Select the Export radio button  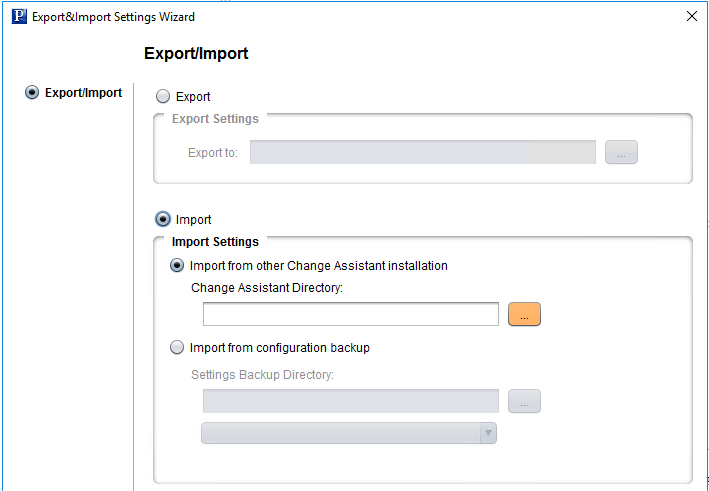pos(163,96)
